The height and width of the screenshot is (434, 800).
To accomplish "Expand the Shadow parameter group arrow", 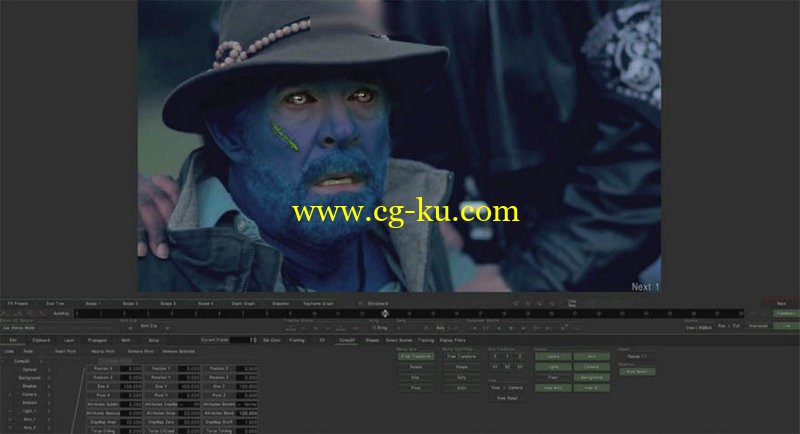I will (48, 386).
